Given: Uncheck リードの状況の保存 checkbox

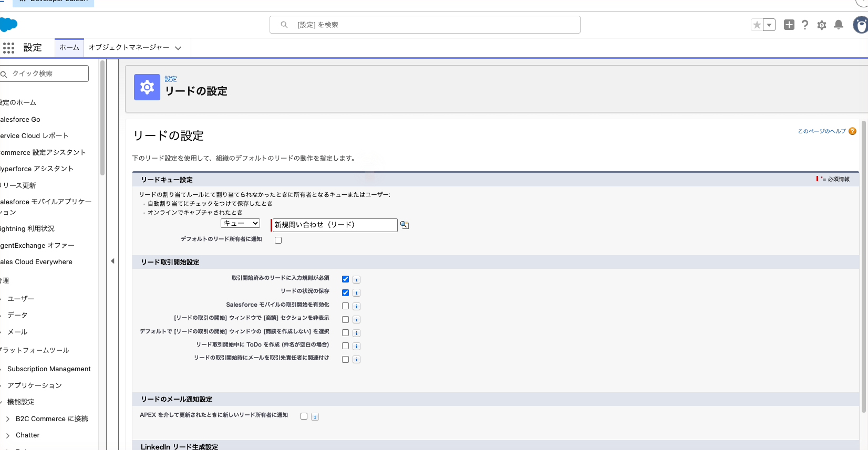Looking at the screenshot, I should [345, 292].
